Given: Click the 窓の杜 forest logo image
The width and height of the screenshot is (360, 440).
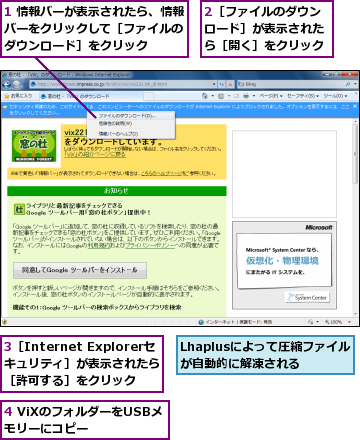Looking at the screenshot, I should point(34,146).
